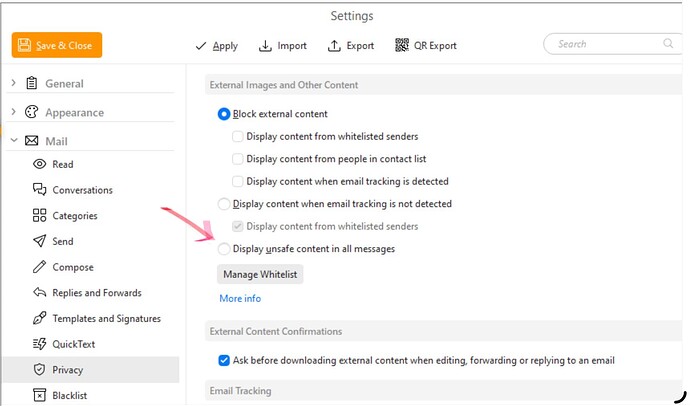The image size is (690, 406).
Task: Click the QR Export button text
Action: 435,46
